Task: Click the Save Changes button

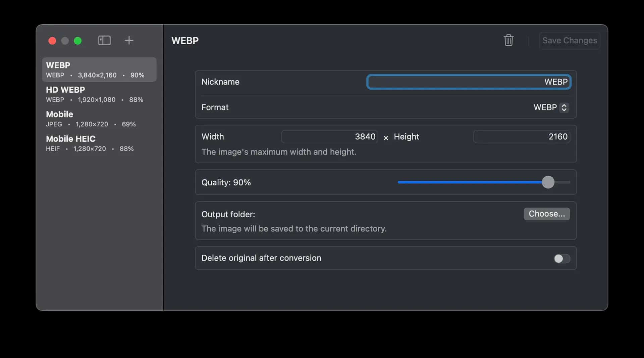Action: pyautogui.click(x=570, y=41)
